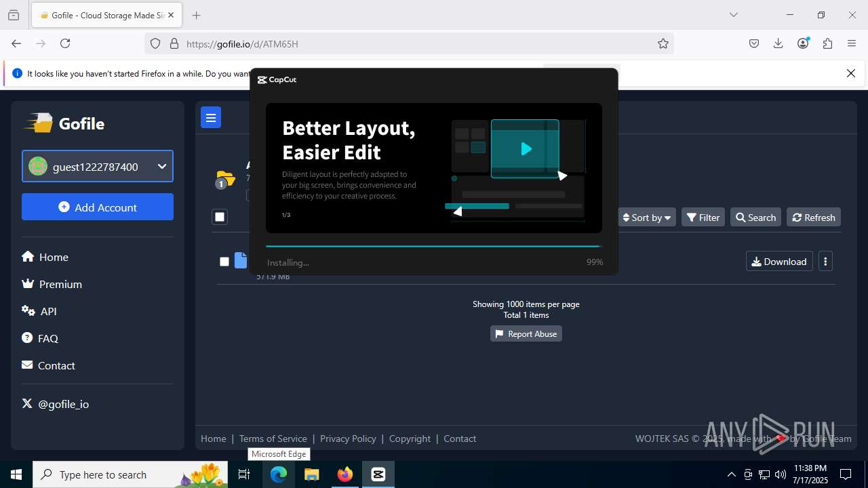This screenshot has width=868, height=488.
Task: Open the tracking protection shield icon
Action: (155, 43)
